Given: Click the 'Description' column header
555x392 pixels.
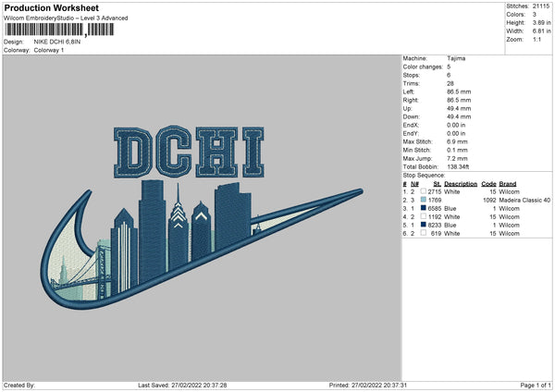Looking at the screenshot, I should pyautogui.click(x=461, y=184).
